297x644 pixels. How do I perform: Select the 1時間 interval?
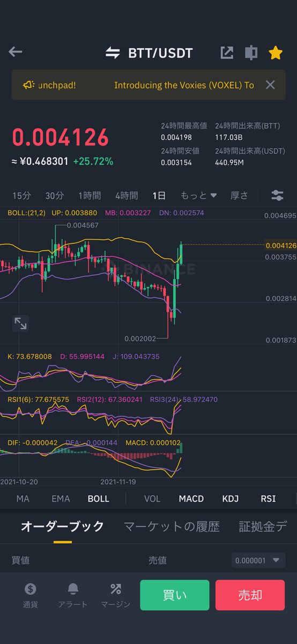click(90, 195)
